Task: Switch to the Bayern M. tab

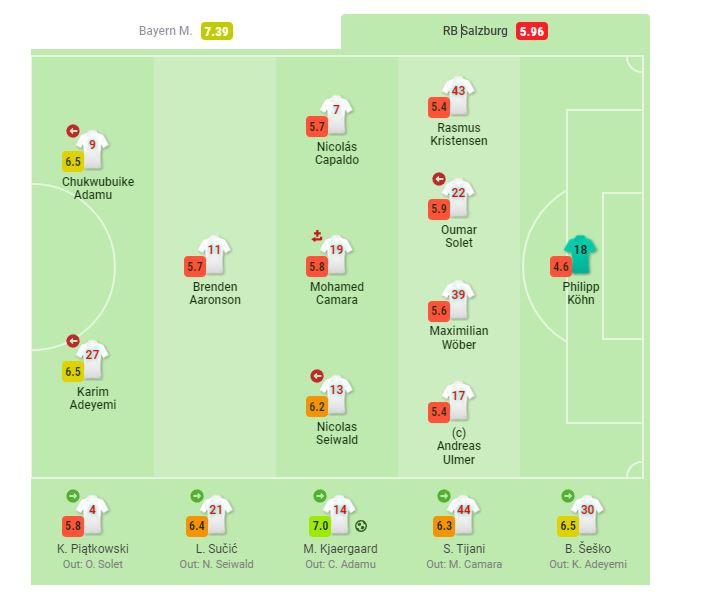Action: click(x=165, y=31)
